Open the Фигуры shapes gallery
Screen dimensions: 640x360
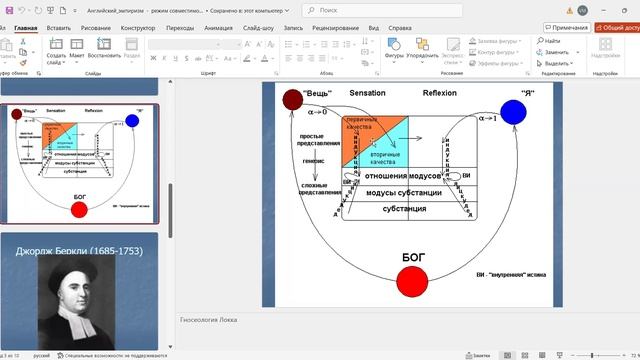click(x=394, y=51)
